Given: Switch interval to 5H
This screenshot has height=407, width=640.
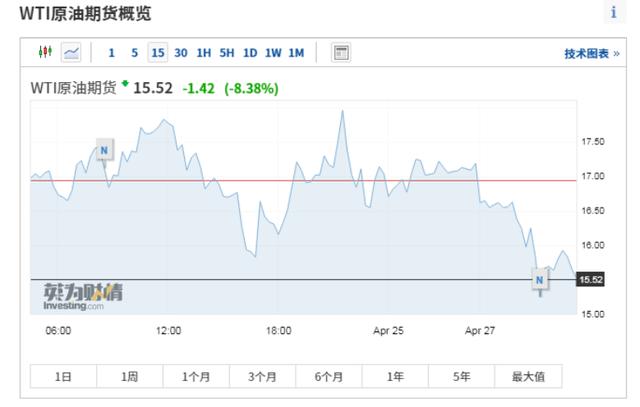Looking at the screenshot, I should click(227, 53).
